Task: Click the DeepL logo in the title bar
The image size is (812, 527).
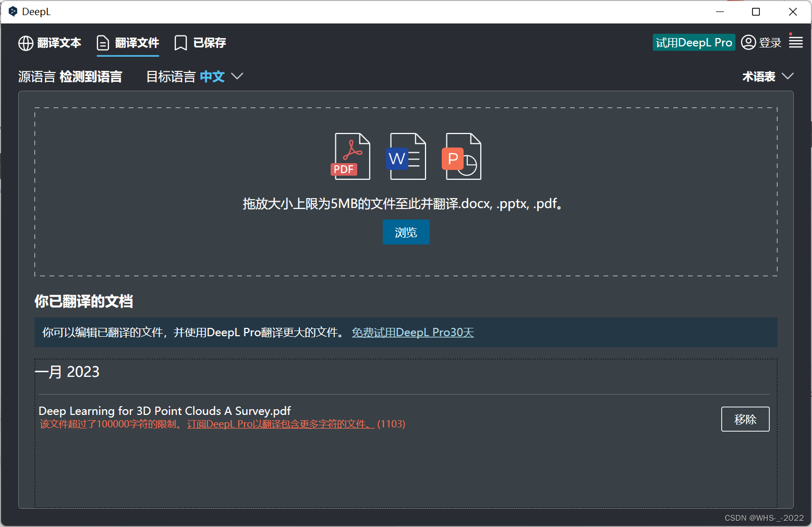Action: [13, 11]
